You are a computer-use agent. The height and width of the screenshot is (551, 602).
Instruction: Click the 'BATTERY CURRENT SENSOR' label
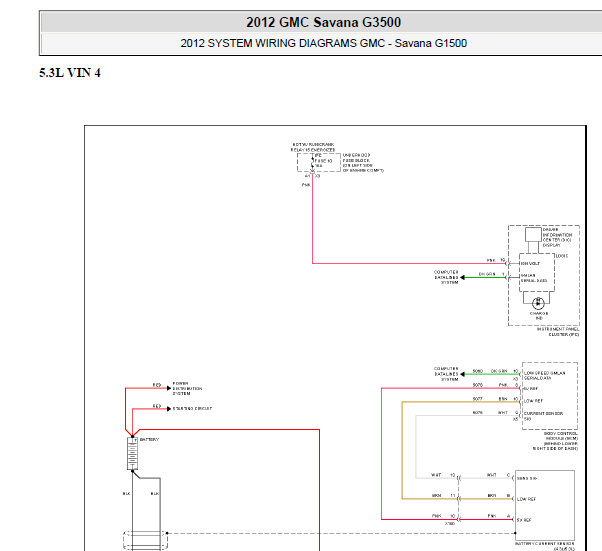point(545,546)
